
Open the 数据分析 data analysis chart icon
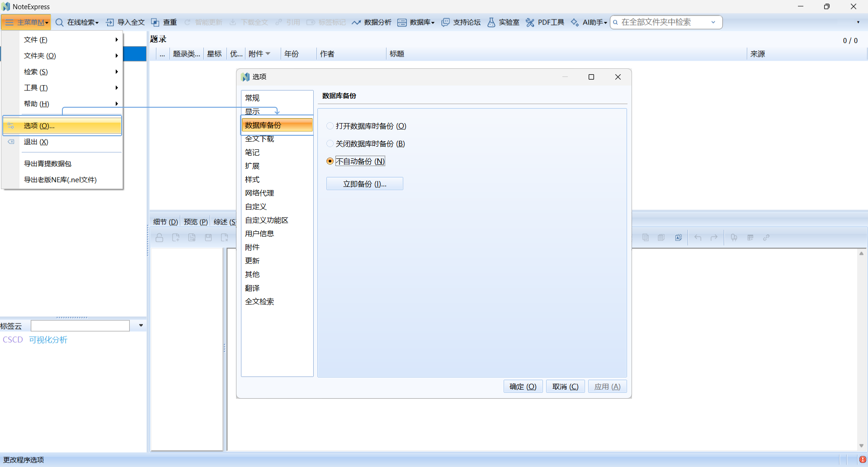point(356,22)
